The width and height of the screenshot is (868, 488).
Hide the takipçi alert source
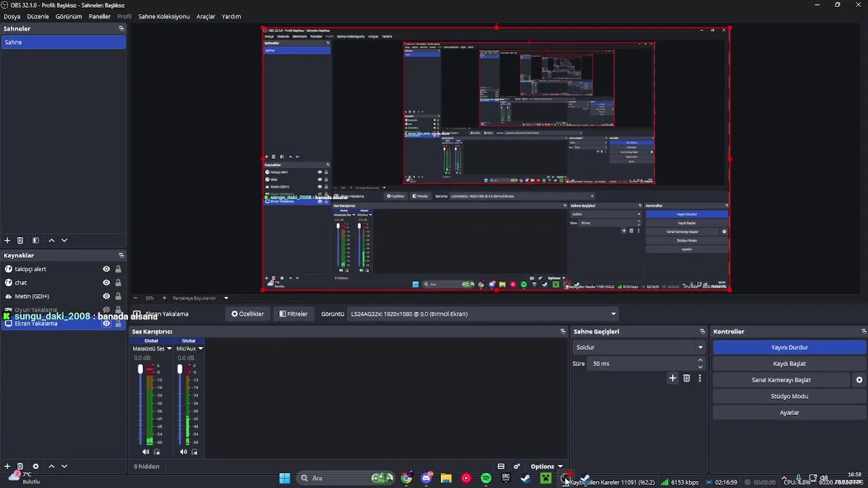106,269
